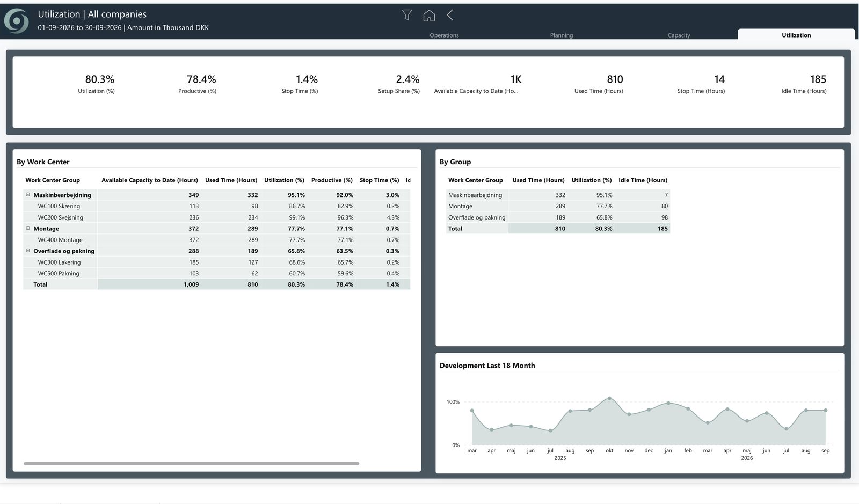Select the Utilization tab
The height and width of the screenshot is (504, 859).
click(x=796, y=35)
